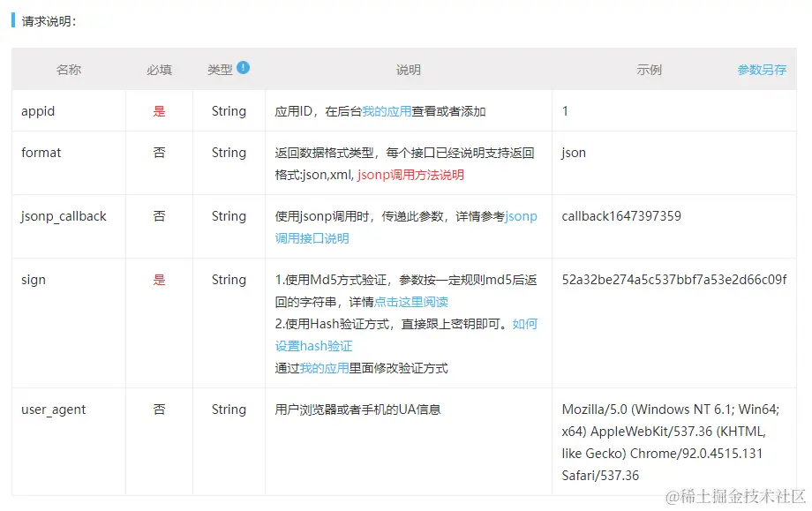Click String type in the sign row

point(229,280)
